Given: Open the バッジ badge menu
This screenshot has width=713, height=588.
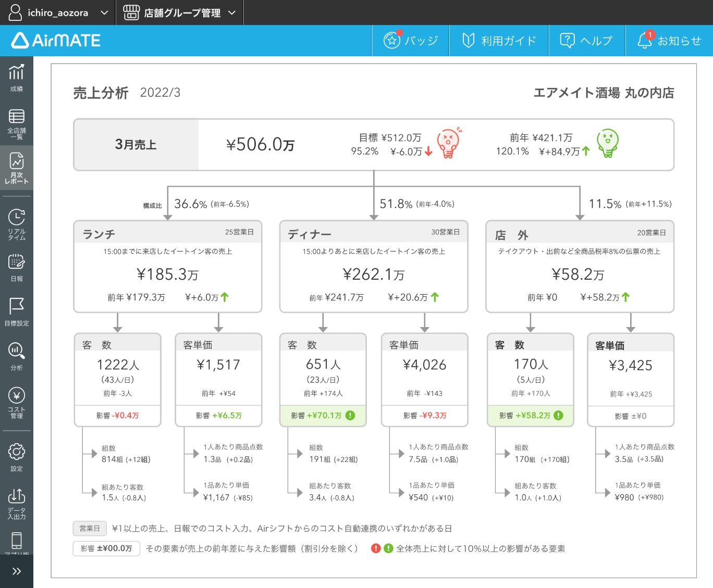Looking at the screenshot, I should click(410, 41).
